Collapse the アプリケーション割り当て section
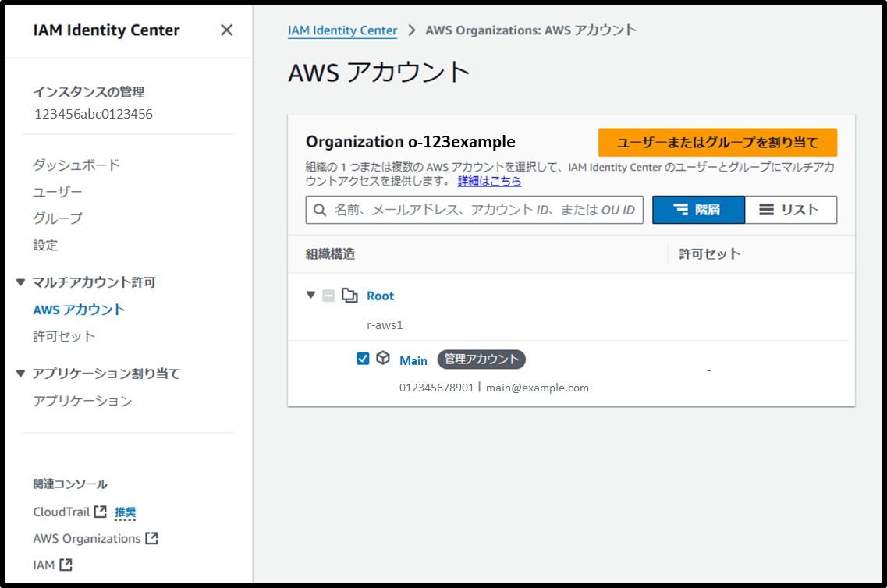The image size is (887, 588). (x=21, y=373)
